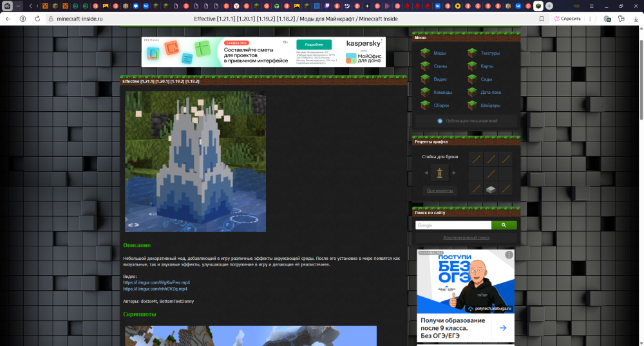Open the Сиды menu section

(486, 80)
